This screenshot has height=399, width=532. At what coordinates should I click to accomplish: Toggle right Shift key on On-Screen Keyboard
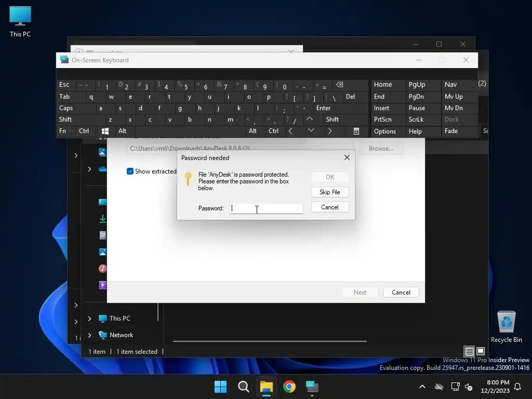coord(345,119)
